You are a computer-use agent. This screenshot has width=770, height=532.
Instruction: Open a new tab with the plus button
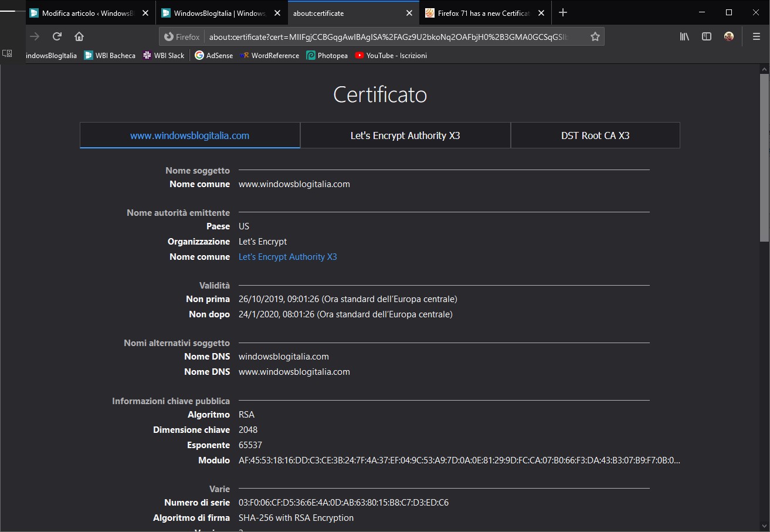click(x=563, y=12)
